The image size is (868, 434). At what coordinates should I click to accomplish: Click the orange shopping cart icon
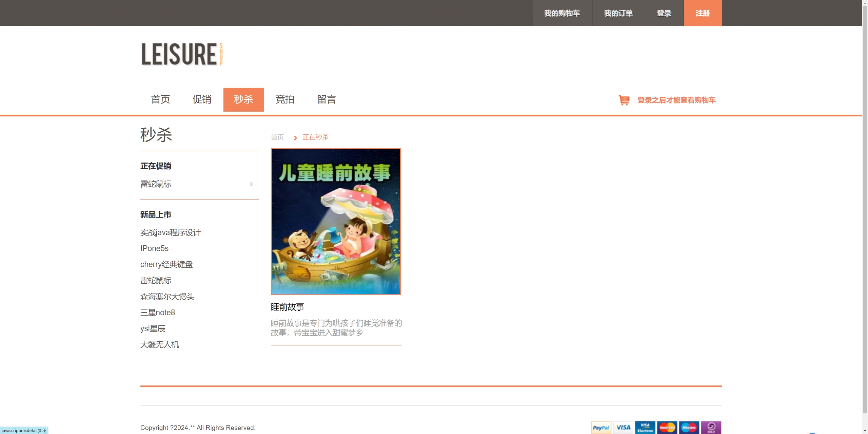tap(624, 100)
